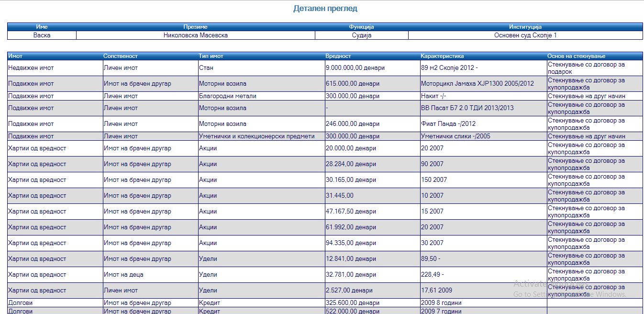The height and width of the screenshot is (314, 644).
Task: Click the Функција column header
Action: click(x=361, y=27)
